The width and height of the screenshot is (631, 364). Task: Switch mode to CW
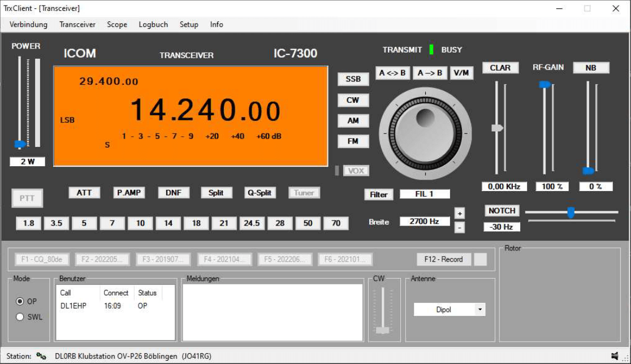tap(353, 100)
